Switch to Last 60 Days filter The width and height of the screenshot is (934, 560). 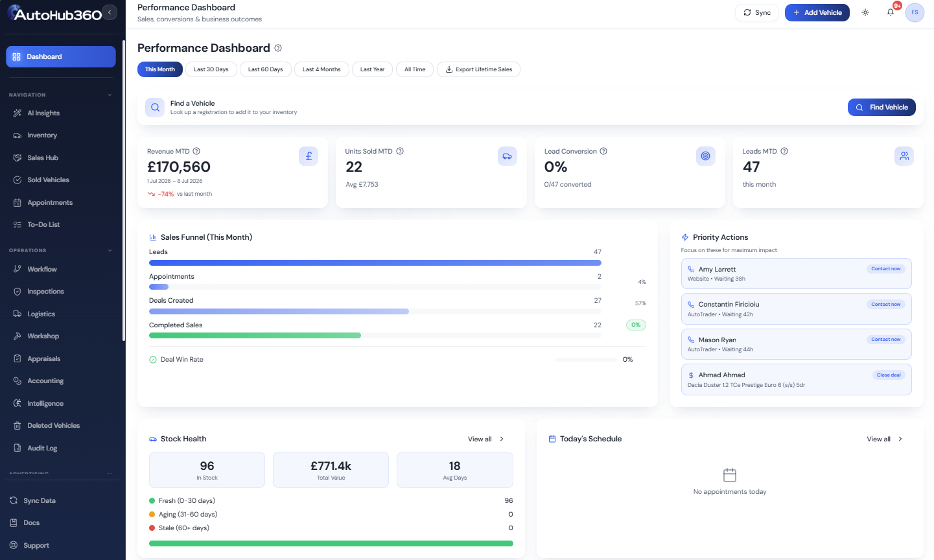[x=266, y=69]
